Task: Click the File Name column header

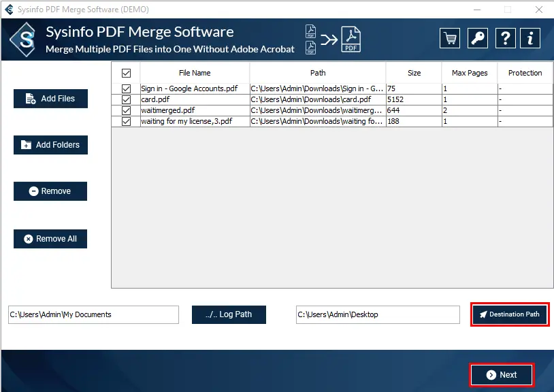Action: click(x=195, y=73)
